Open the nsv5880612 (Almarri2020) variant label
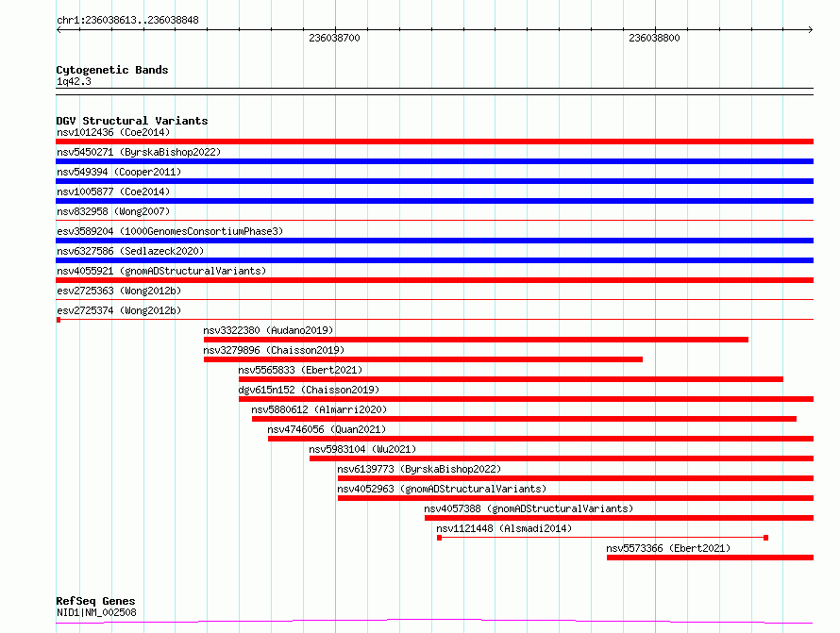 [319, 409]
